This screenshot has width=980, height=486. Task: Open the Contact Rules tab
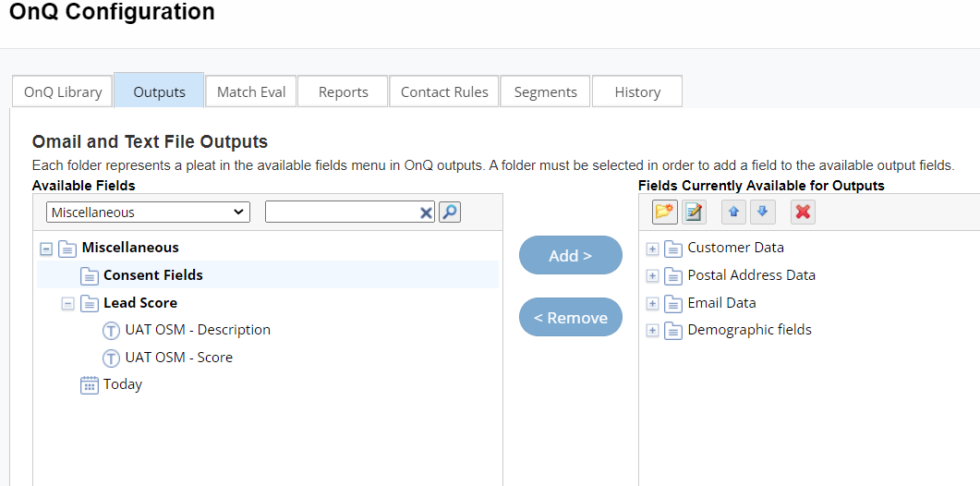444,91
